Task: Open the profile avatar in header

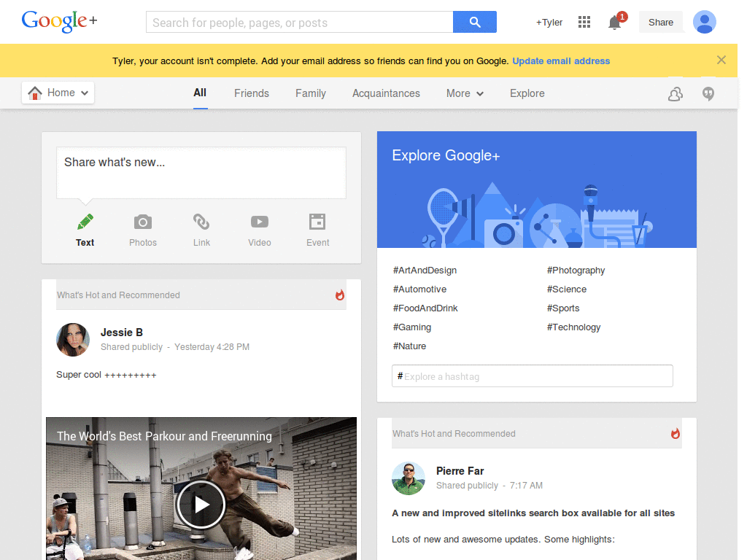Action: coord(704,22)
